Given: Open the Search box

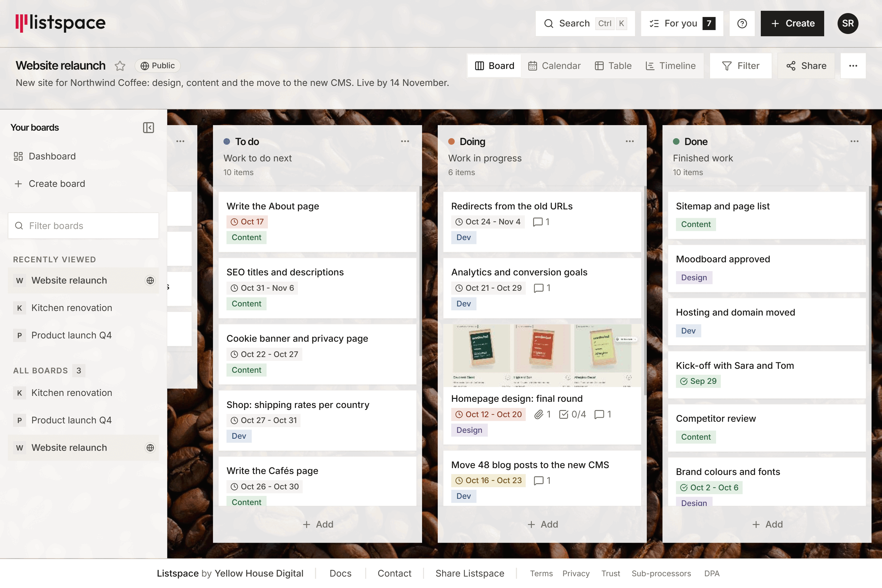Looking at the screenshot, I should tap(585, 23).
